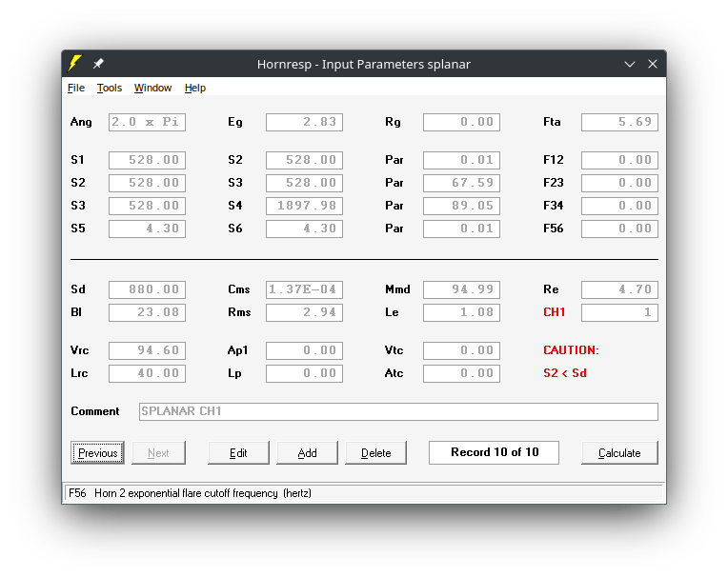Click the status bar F56 description text
The height and width of the screenshot is (577, 728).
point(190,493)
